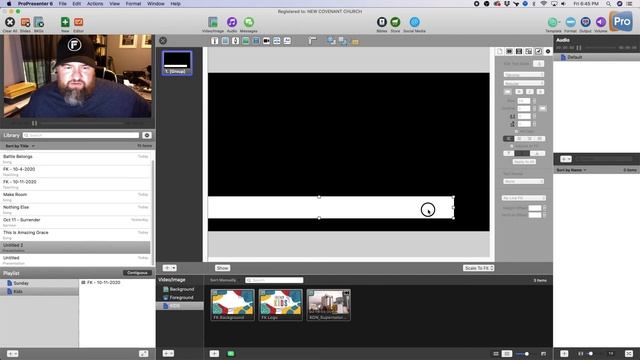Image resolution: width=640 pixels, height=360 pixels.
Task: Open the Scale To Fit dropdown
Action: pos(478,268)
